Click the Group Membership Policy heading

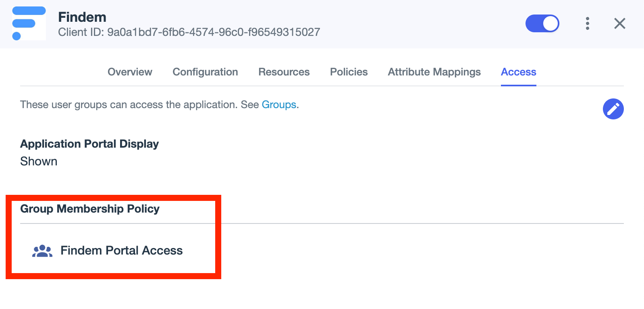pyautogui.click(x=90, y=209)
